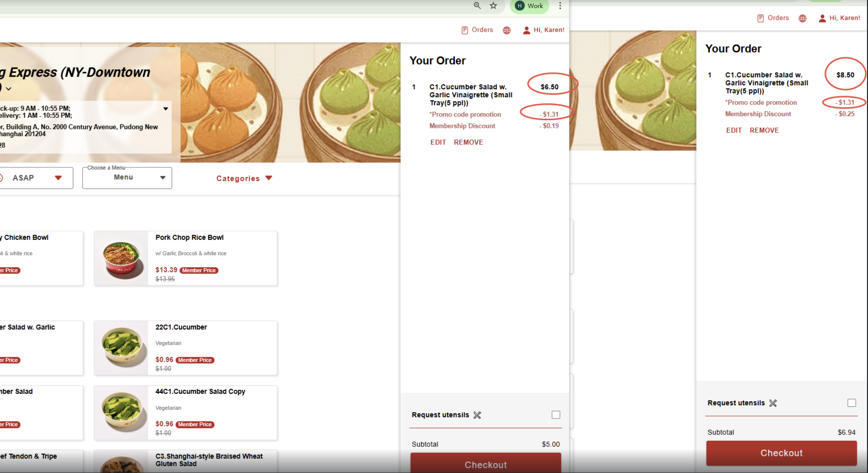868x473 pixels.
Task: Click REMOVE in the right window order
Action: (764, 130)
